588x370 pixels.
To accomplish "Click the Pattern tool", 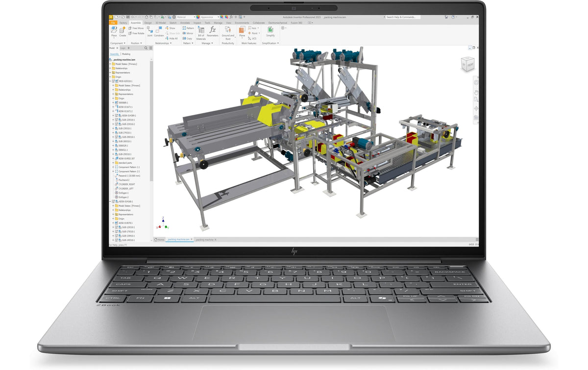I will tap(189, 28).
